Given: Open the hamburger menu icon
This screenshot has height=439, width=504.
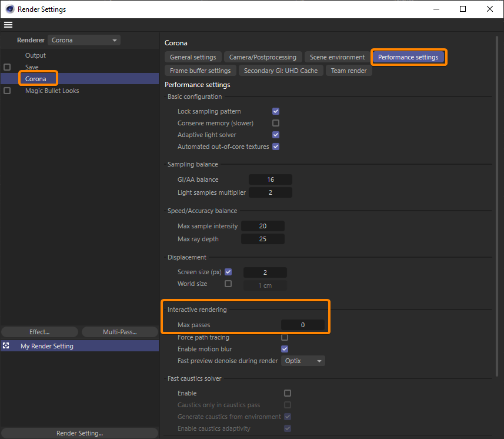Looking at the screenshot, I should pos(8,25).
